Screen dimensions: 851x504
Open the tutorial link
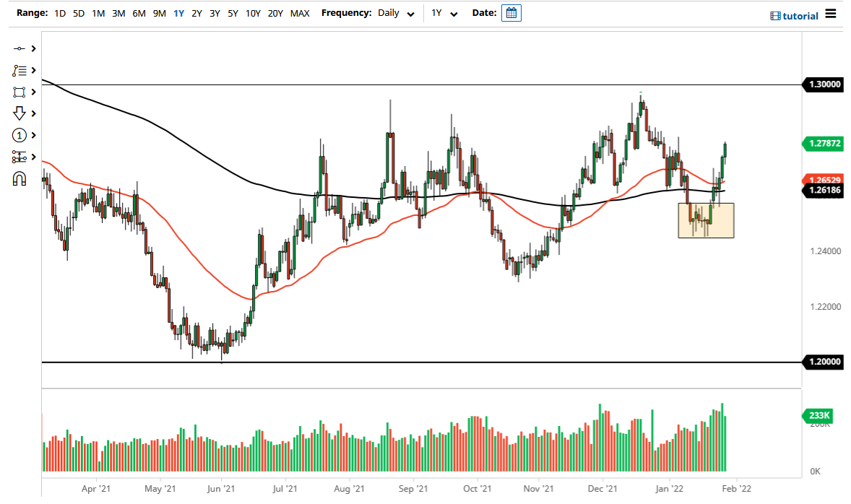(795, 14)
